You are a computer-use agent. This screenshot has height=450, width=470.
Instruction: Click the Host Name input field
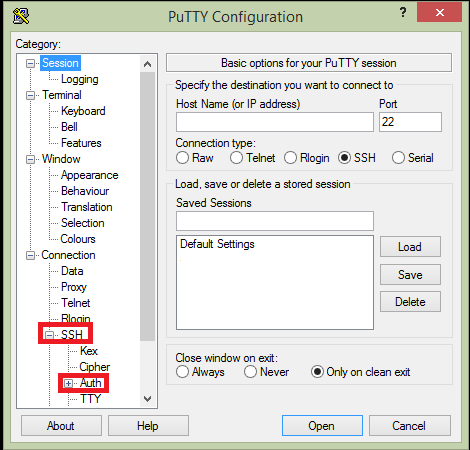click(x=275, y=122)
